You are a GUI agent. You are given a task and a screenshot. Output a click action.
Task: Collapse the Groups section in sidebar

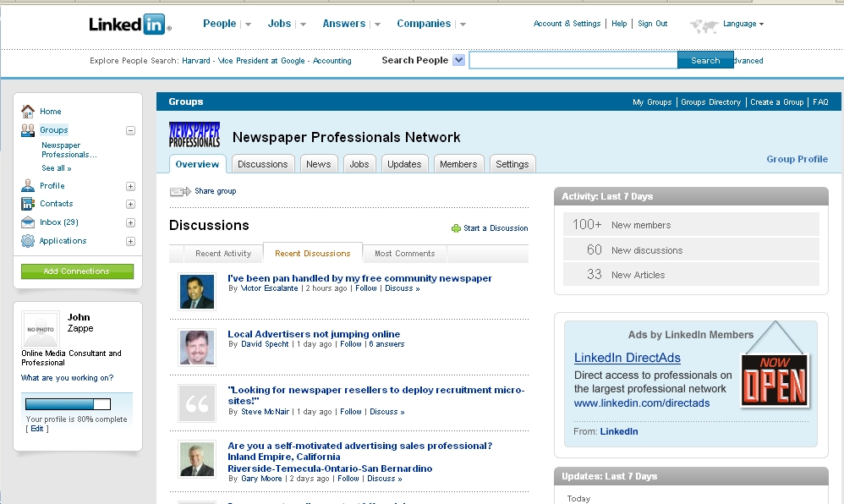[x=130, y=130]
